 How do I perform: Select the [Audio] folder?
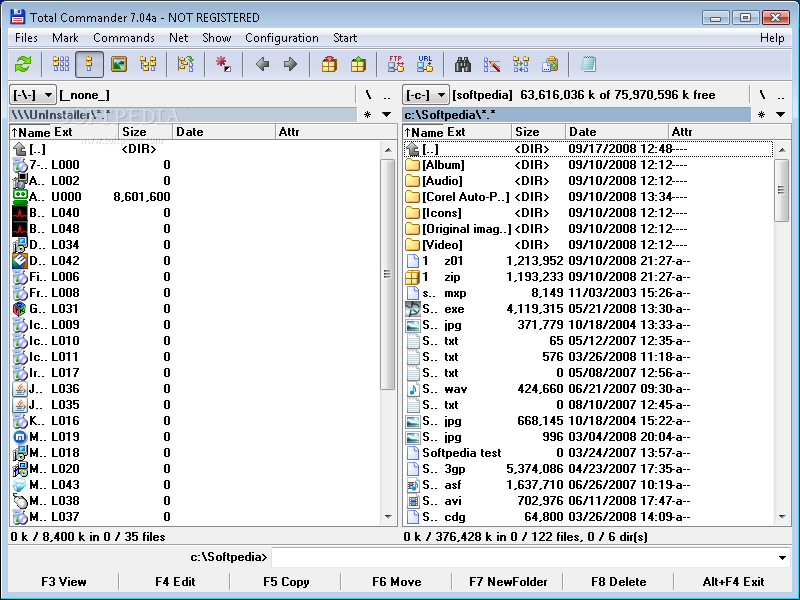pyautogui.click(x=587, y=181)
